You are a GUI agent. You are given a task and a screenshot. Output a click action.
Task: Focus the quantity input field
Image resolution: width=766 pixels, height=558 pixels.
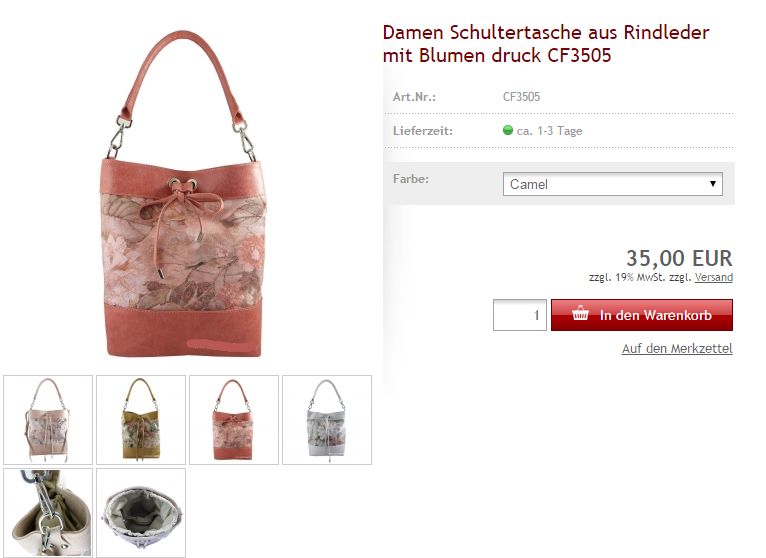(x=520, y=315)
